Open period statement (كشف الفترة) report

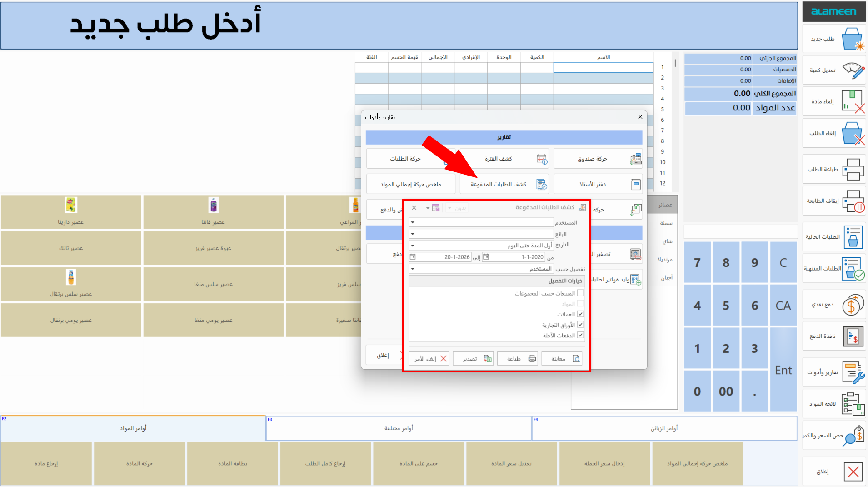[x=504, y=159]
